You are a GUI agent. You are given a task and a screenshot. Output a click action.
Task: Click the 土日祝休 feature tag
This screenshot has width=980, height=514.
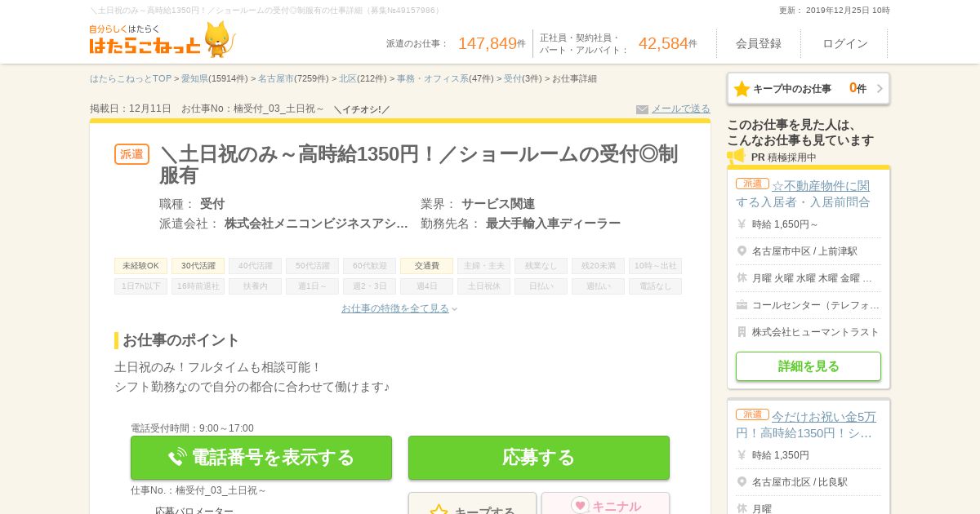point(483,286)
